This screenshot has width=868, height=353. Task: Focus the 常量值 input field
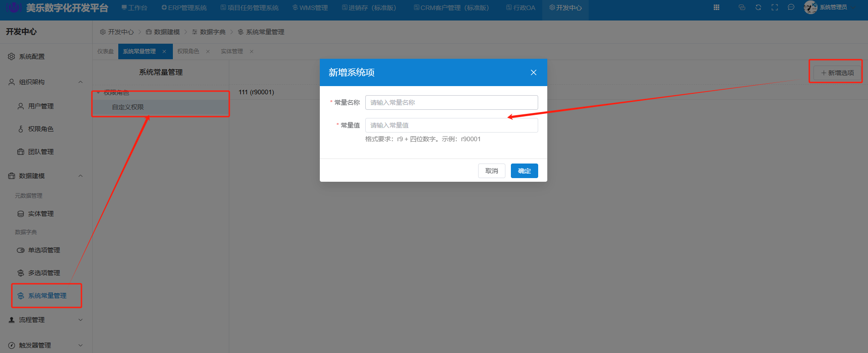click(x=451, y=125)
